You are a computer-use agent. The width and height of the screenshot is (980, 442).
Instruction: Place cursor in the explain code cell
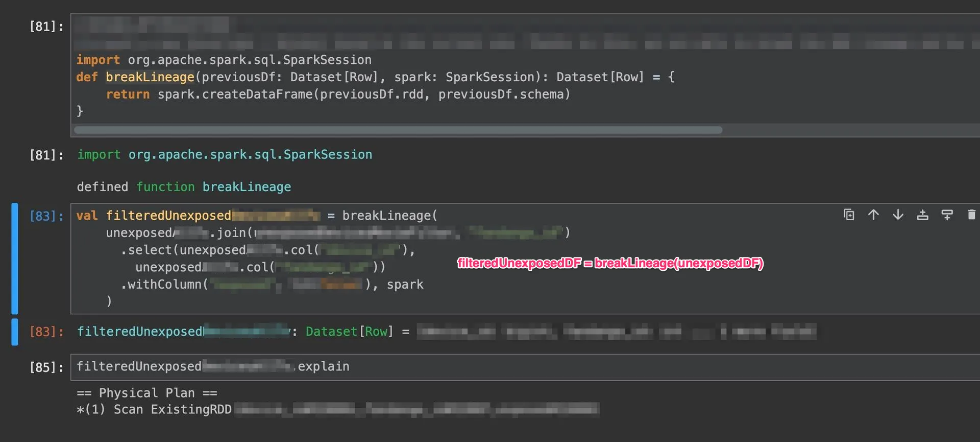(525, 367)
